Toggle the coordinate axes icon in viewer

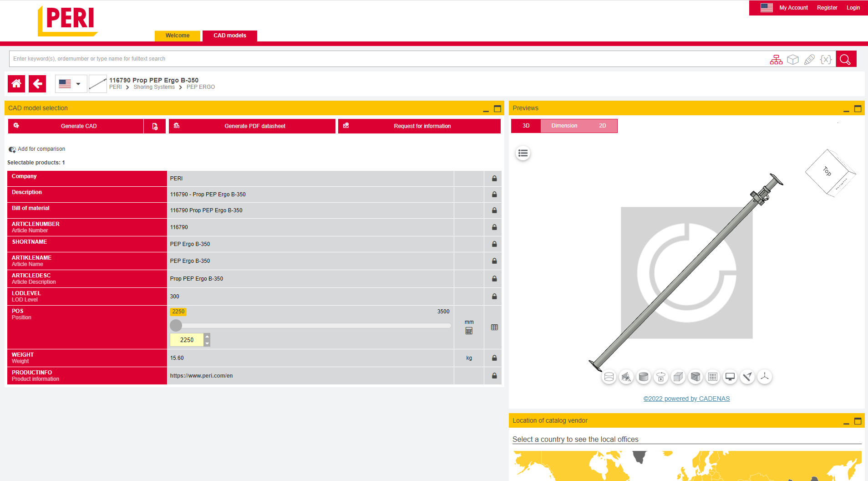click(765, 377)
